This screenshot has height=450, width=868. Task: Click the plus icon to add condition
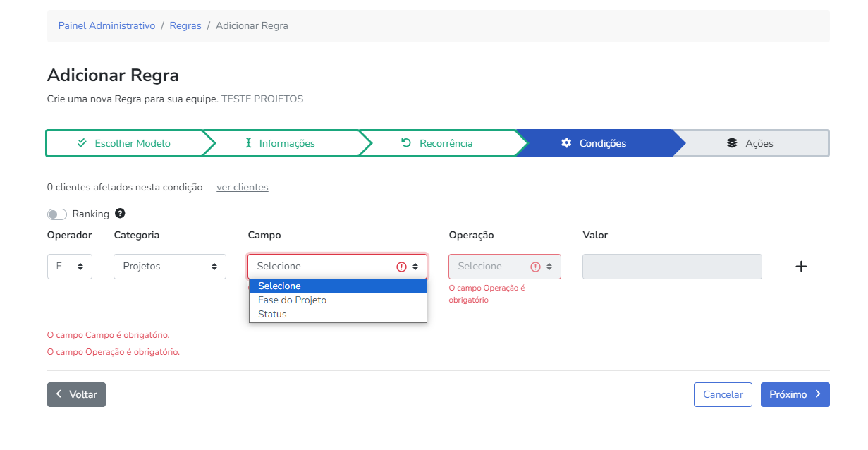tap(801, 267)
